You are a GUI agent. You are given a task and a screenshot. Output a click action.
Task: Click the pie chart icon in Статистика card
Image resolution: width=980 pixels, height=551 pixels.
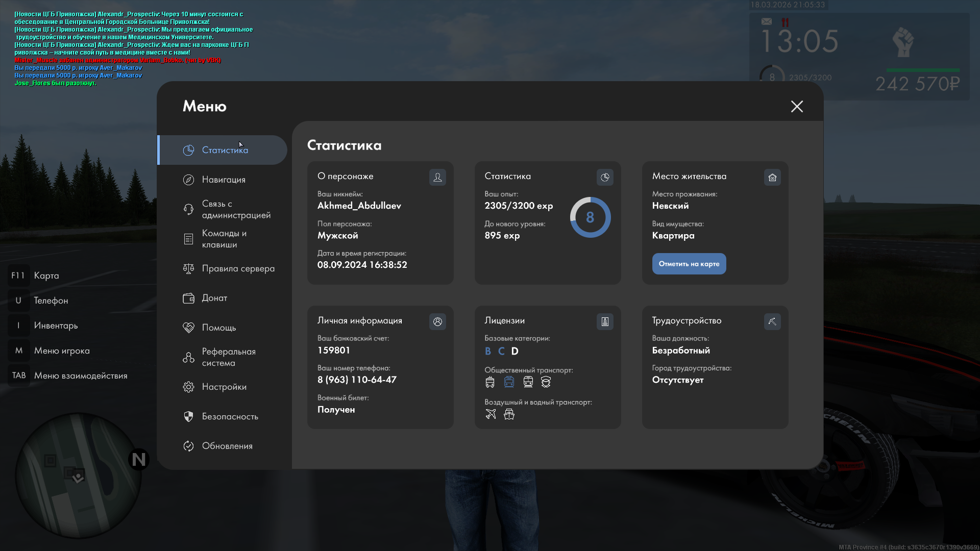pos(605,177)
